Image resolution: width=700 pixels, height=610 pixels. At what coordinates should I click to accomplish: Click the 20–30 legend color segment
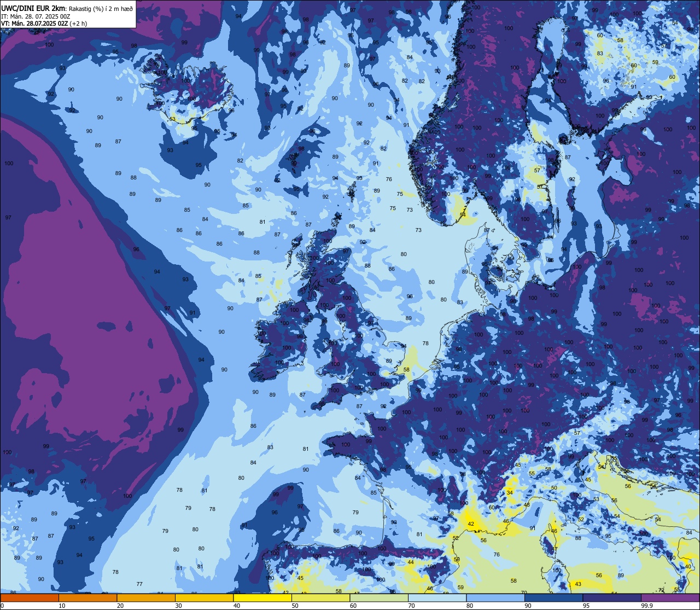pyautogui.click(x=146, y=598)
